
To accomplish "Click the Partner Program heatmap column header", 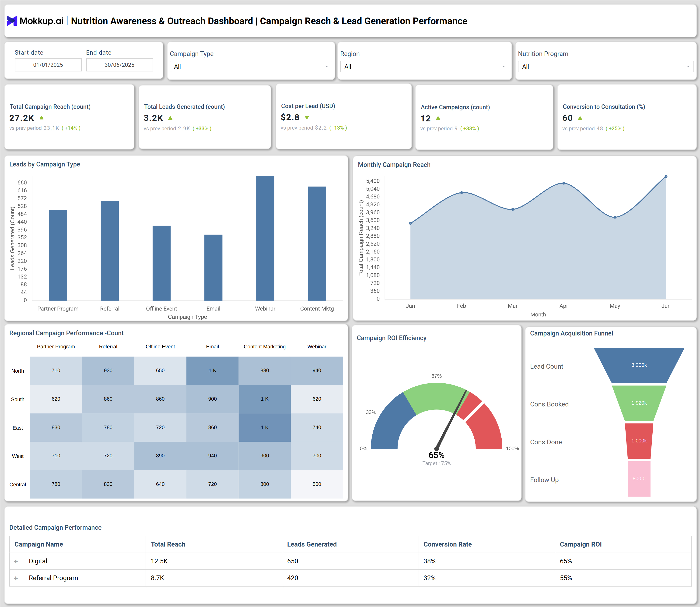I will (x=56, y=346).
